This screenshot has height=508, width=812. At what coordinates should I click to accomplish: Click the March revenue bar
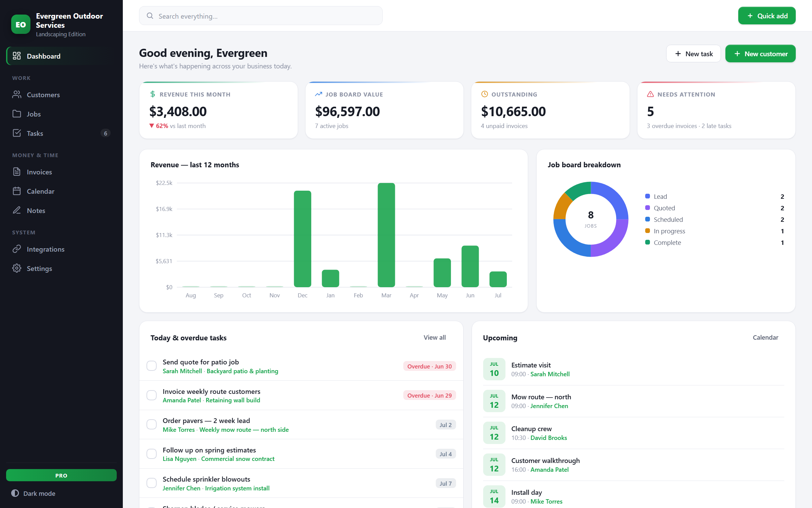[x=386, y=235]
